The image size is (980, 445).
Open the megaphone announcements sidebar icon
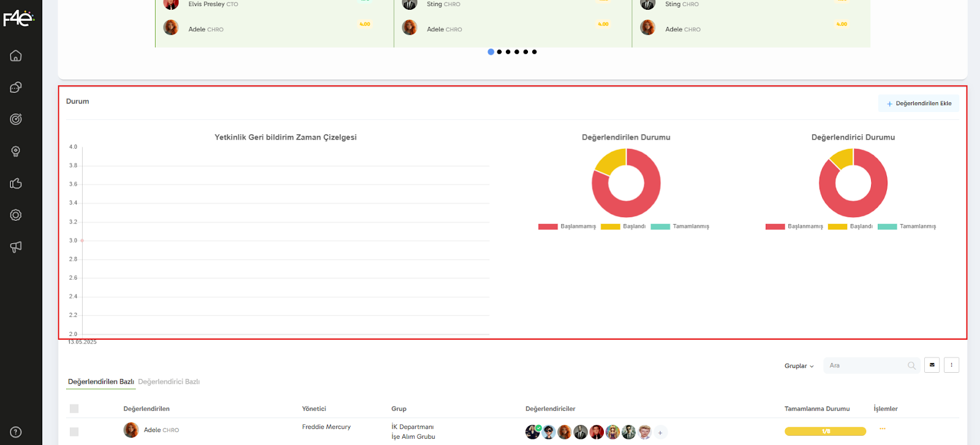(x=16, y=247)
